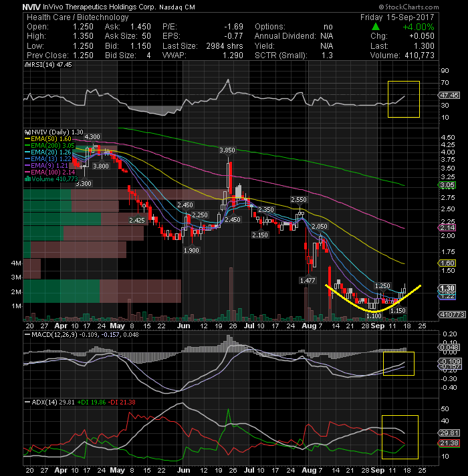The image size is (468, 476).
Task: Click the Options 'no' value
Action: pos(328,27)
